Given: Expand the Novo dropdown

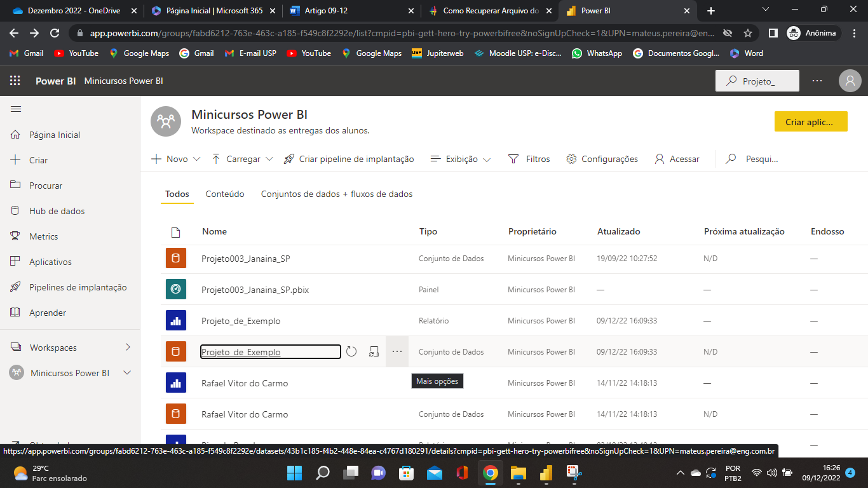Looking at the screenshot, I should point(175,159).
